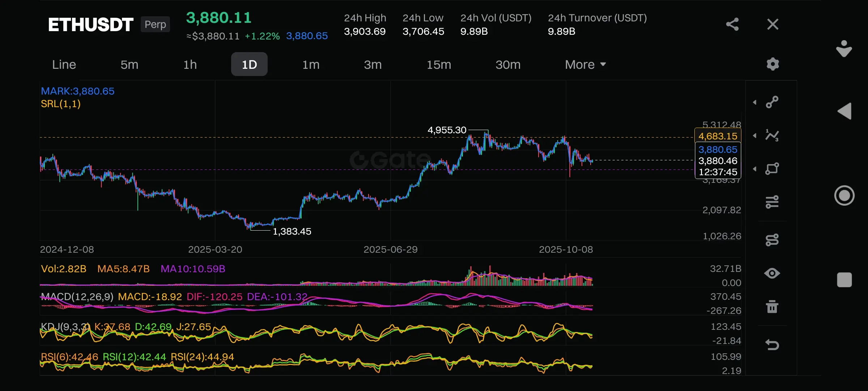Select the trend line drawing tool
The image size is (868, 391).
772,102
